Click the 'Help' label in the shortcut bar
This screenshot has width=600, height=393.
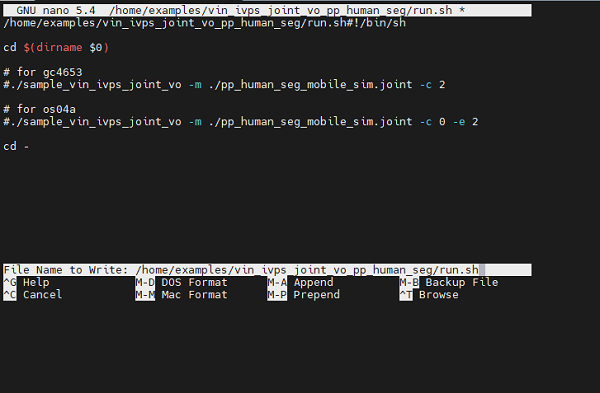coord(36,282)
